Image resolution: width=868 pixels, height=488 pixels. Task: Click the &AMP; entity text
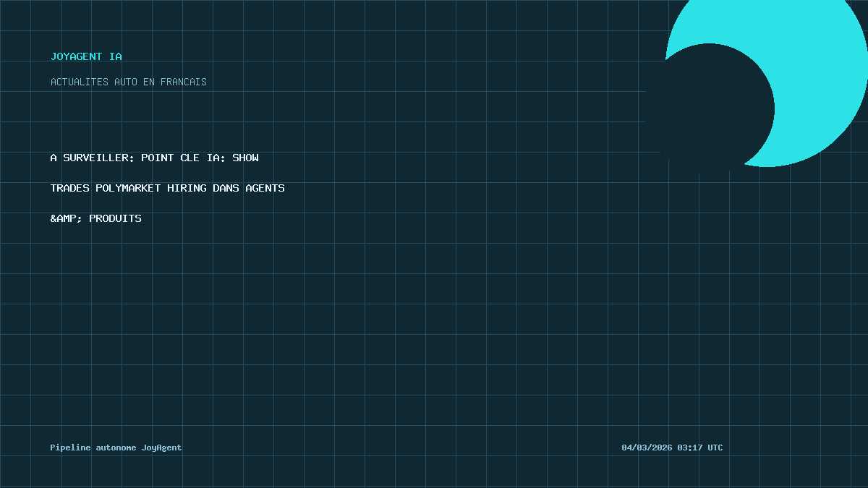pyautogui.click(x=67, y=218)
